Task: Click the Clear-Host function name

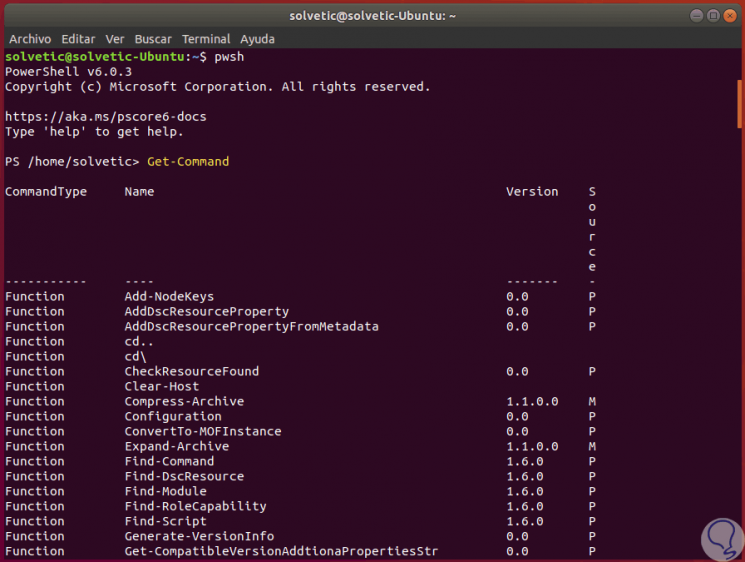Action: (162, 386)
